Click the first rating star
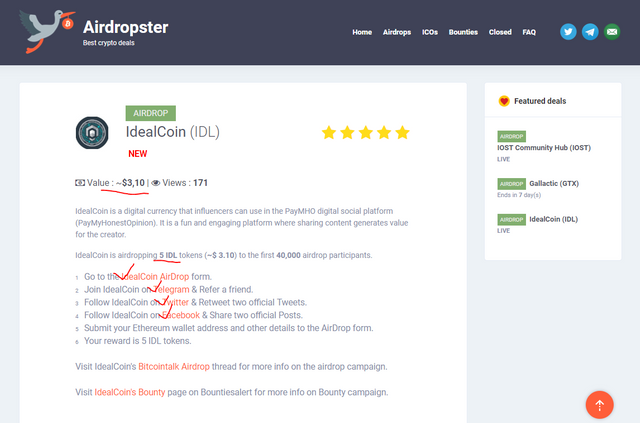 pos(329,133)
